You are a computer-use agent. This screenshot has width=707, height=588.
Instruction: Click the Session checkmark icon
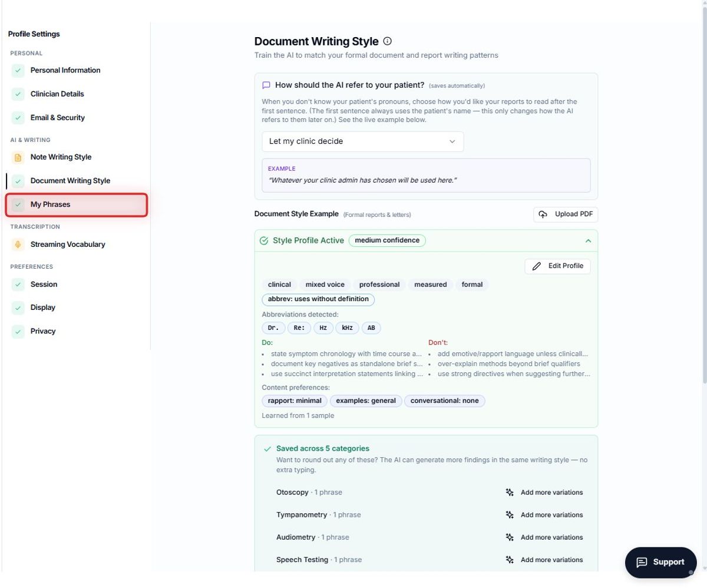(18, 284)
